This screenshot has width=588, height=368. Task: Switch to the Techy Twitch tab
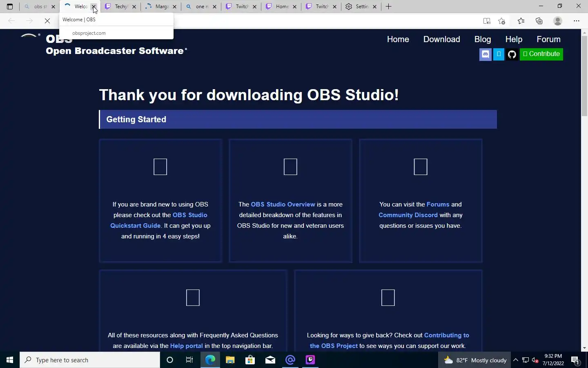tap(121, 7)
